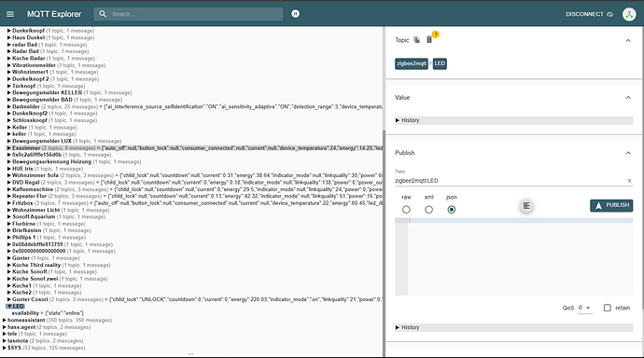Select the xml format radio
Viewport: 644px width, 358px height.
click(428, 210)
